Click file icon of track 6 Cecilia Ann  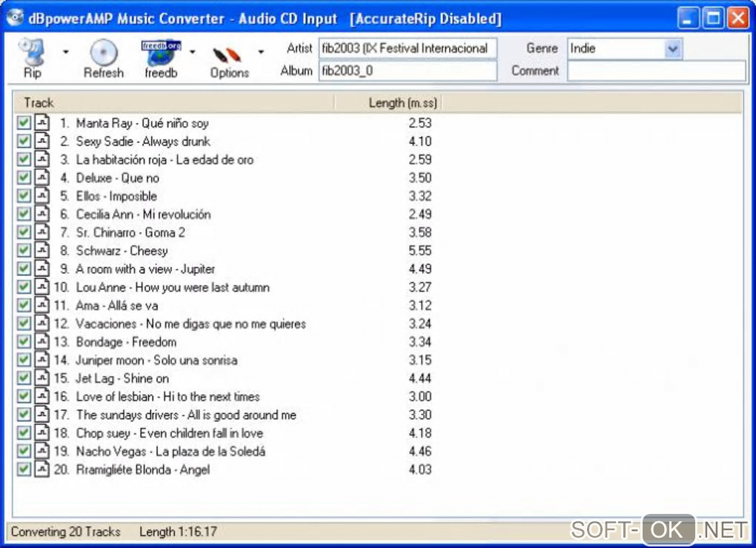pyautogui.click(x=42, y=214)
